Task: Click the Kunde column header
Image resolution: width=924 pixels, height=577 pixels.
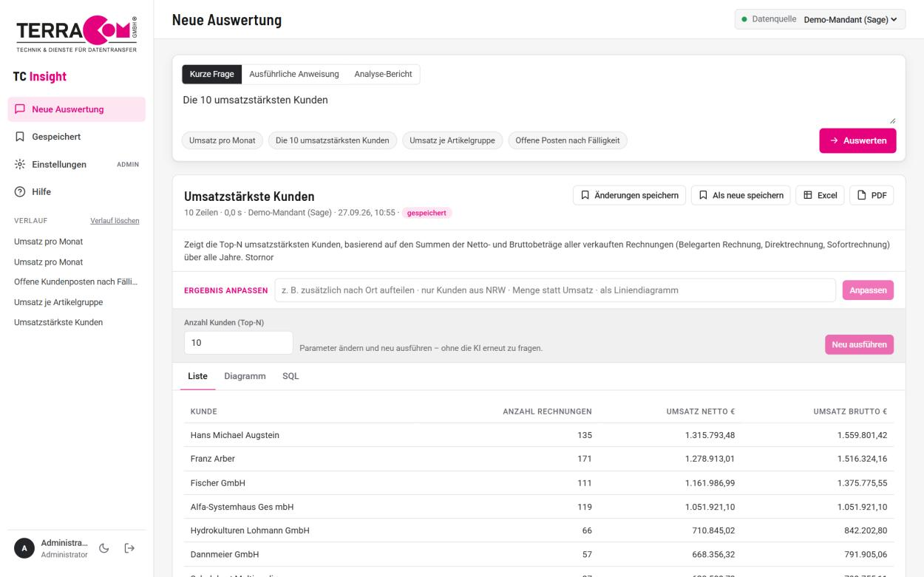Action: 203,412
